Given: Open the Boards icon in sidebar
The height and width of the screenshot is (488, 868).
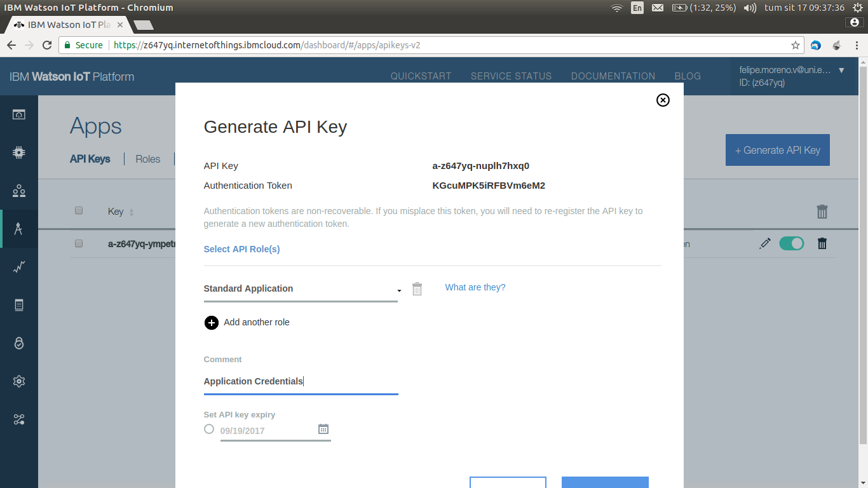Looking at the screenshot, I should [x=19, y=115].
